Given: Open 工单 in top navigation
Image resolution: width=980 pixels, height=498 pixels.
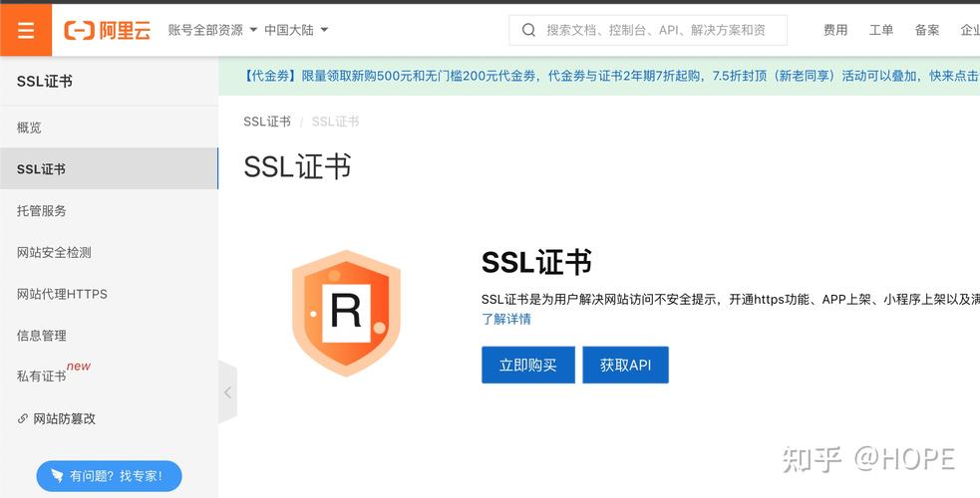Looking at the screenshot, I should point(881,30).
